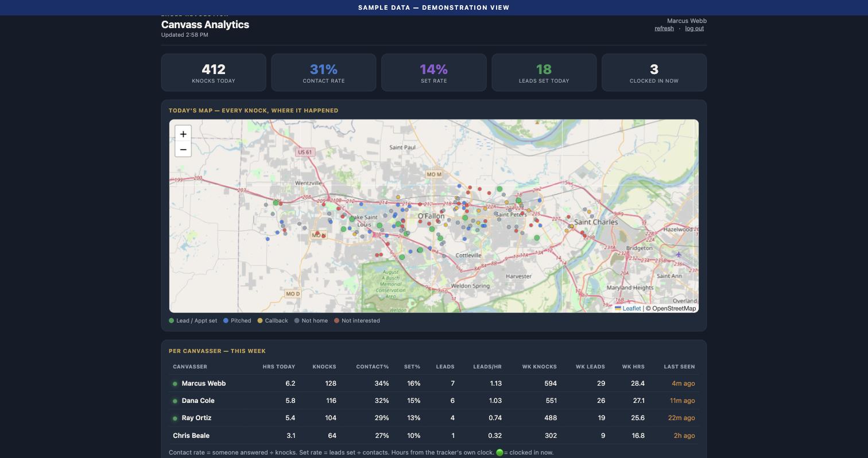Screen dimensions: 868x458
Task: Click the 31% Contact Rate card
Action: coord(324,72)
